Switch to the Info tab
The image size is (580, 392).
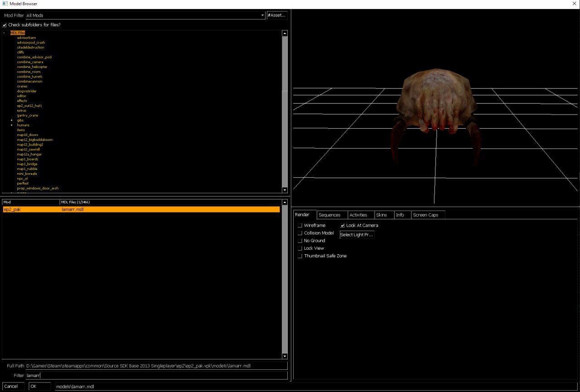(402, 215)
